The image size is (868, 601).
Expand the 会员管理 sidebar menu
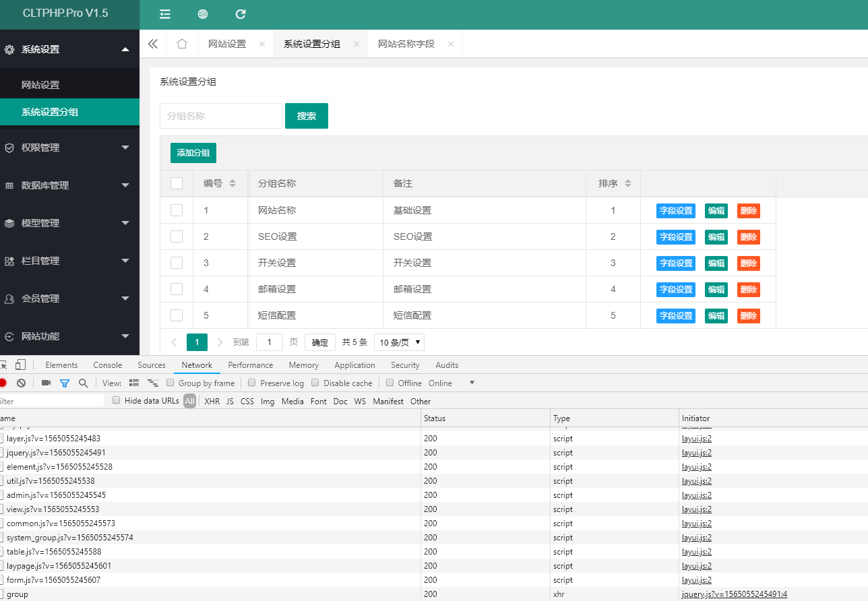[x=69, y=298]
